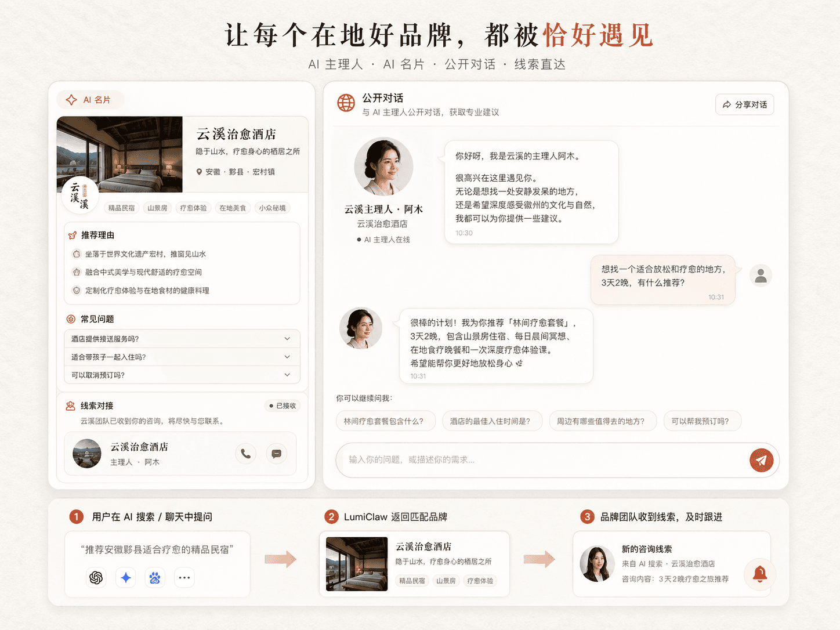Click the 常见问题 heading icon
This screenshot has height=630, width=840.
(71, 318)
